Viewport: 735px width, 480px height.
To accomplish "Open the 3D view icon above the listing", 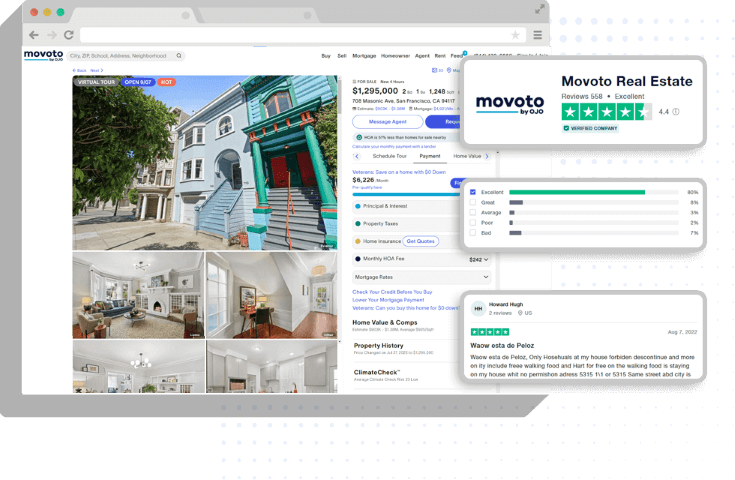I will [x=437, y=70].
